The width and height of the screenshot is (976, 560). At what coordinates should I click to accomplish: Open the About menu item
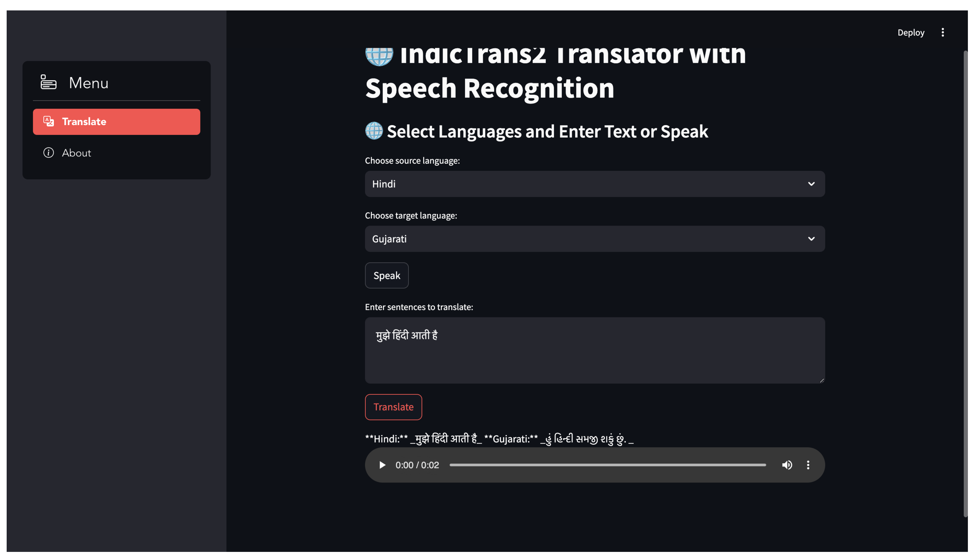pyautogui.click(x=76, y=153)
